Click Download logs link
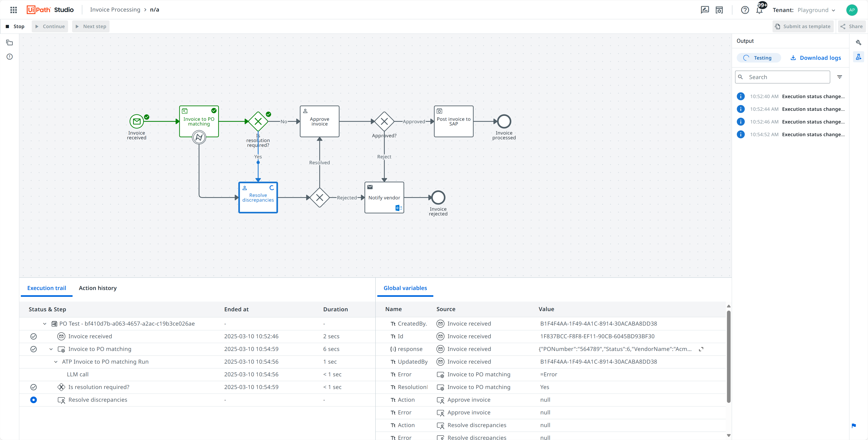The image size is (868, 440). (816, 58)
